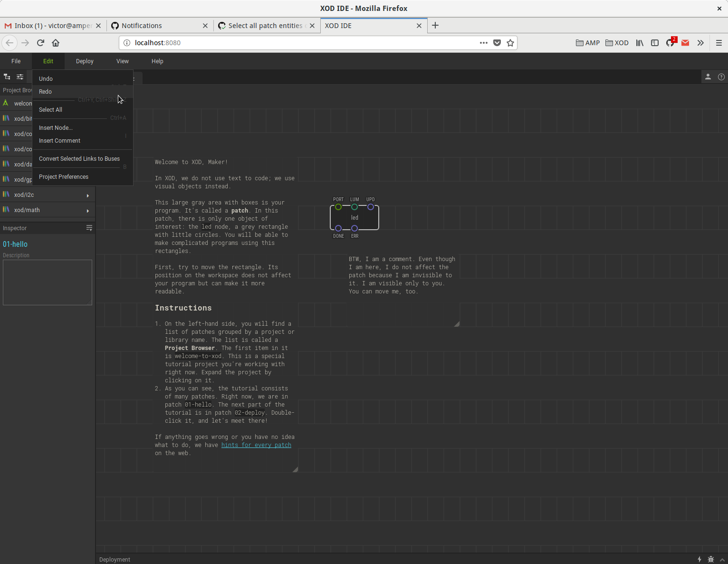This screenshot has height=564, width=728.
Task: Click the LUM pin on the led node
Action: click(x=354, y=207)
